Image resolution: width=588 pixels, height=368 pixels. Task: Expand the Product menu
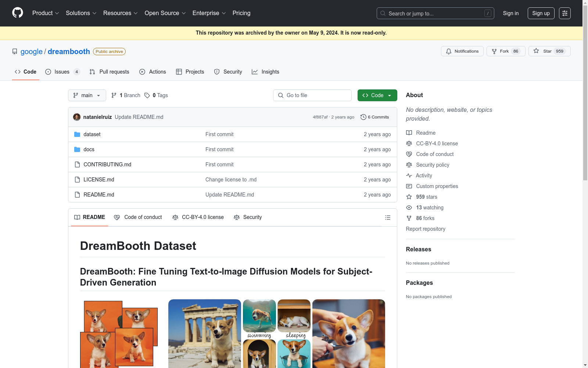(x=46, y=13)
